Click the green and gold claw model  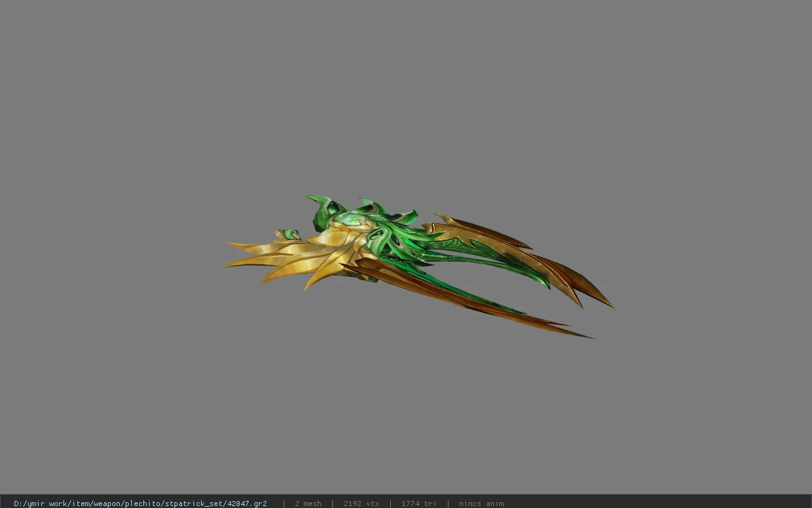click(x=419, y=267)
